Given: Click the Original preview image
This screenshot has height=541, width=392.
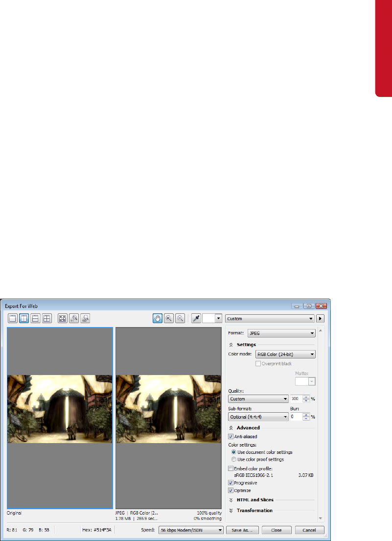Looking at the screenshot, I should 60,409.
